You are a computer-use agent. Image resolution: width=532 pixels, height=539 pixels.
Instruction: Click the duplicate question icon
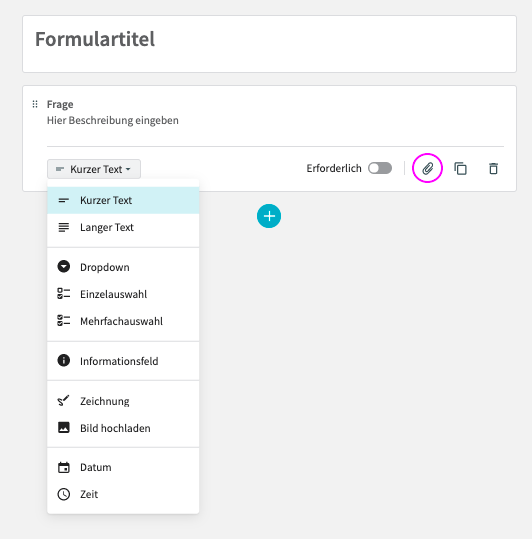pos(460,168)
